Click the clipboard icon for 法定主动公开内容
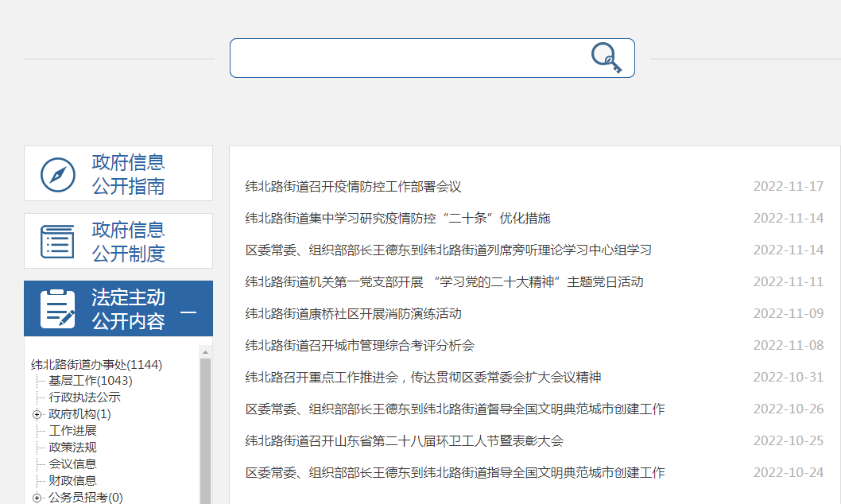The height and width of the screenshot is (504, 841). (58, 309)
